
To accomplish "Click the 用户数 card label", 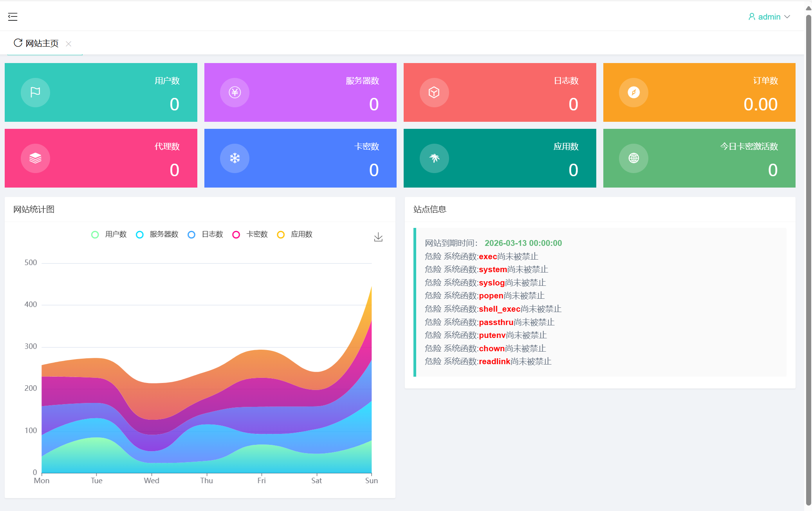I will click(167, 81).
